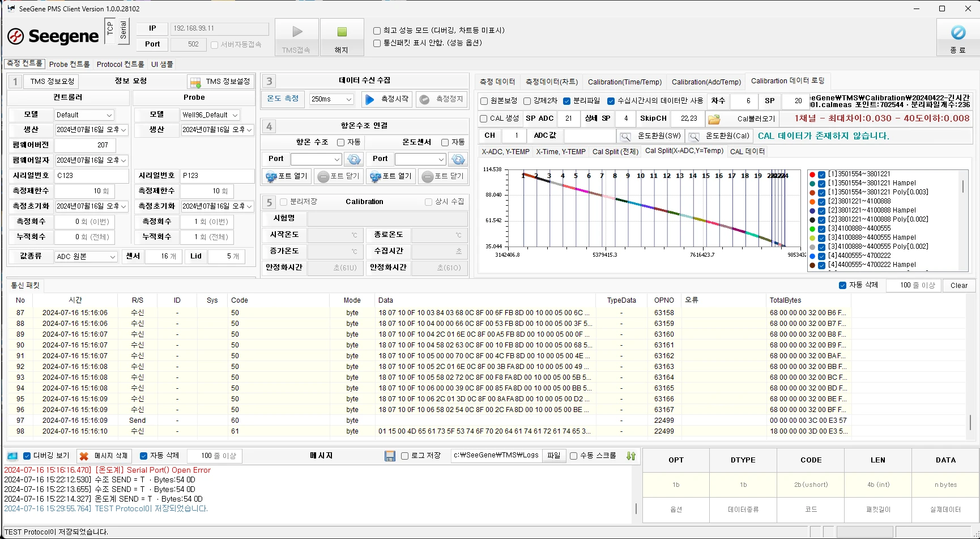Click the message panel monitor icon
This screenshot has width=980, height=539.
click(12, 456)
